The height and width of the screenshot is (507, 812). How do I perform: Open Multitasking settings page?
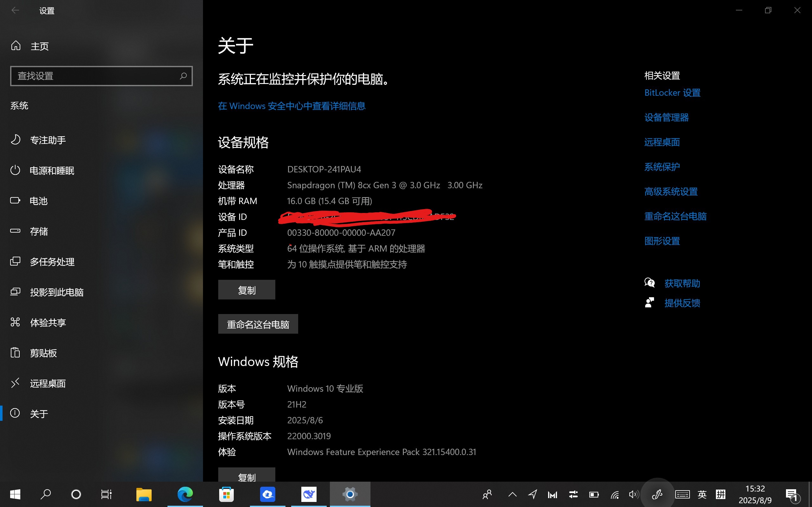pyautogui.click(x=52, y=261)
